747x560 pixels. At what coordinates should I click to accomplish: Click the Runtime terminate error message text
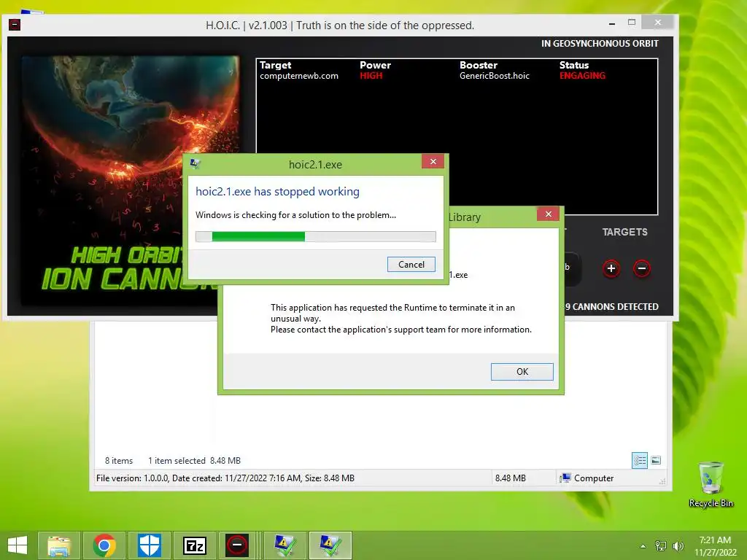pos(401,319)
